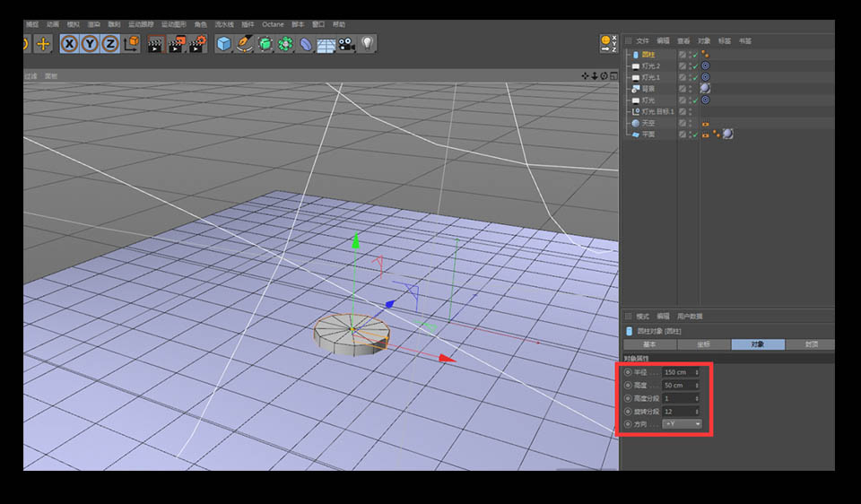Toggle visibility dots for 天空 object
The height and width of the screenshot is (504, 861).
(x=690, y=123)
